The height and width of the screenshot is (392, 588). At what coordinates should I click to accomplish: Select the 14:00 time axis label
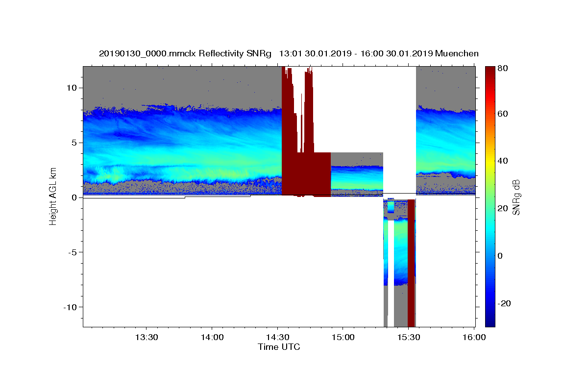click(212, 338)
